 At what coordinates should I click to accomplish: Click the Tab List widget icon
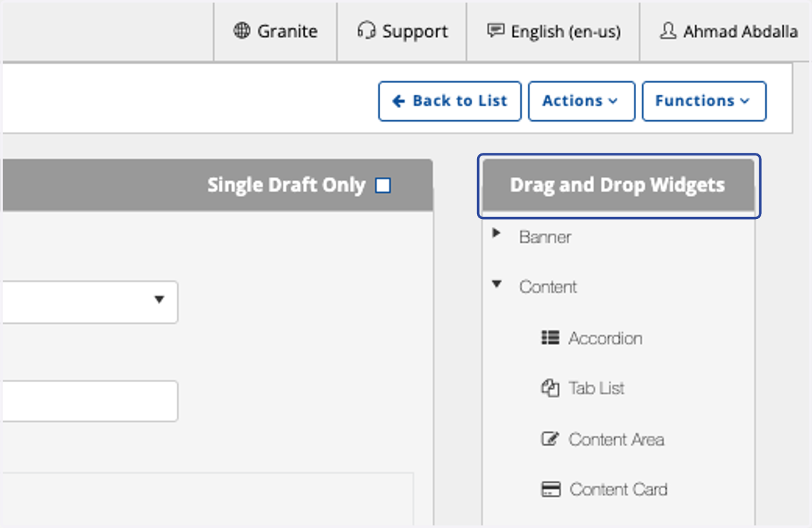[550, 388]
